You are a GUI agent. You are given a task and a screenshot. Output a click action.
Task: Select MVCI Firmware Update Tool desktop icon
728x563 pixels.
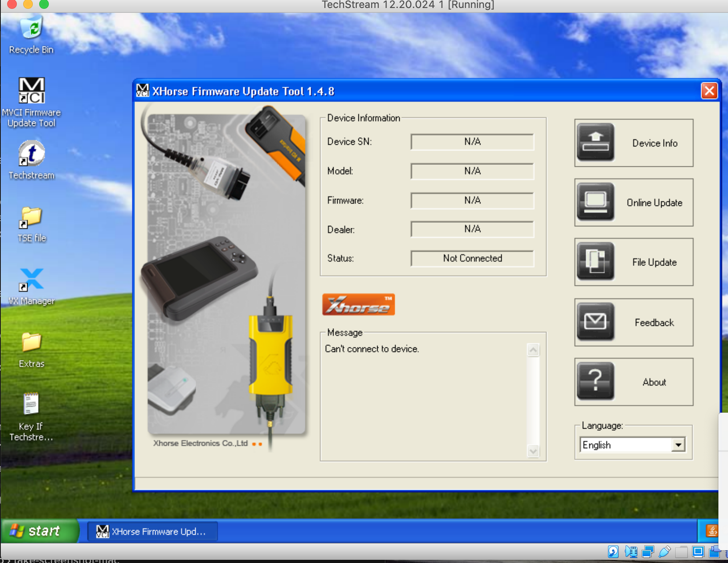click(x=32, y=102)
